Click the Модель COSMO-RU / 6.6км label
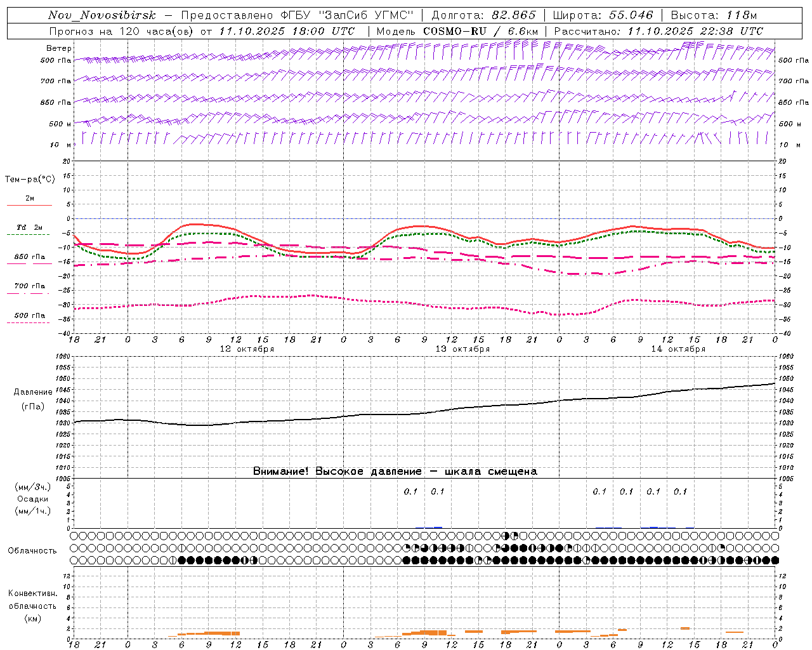This screenshot has height=650, width=812. (457, 31)
